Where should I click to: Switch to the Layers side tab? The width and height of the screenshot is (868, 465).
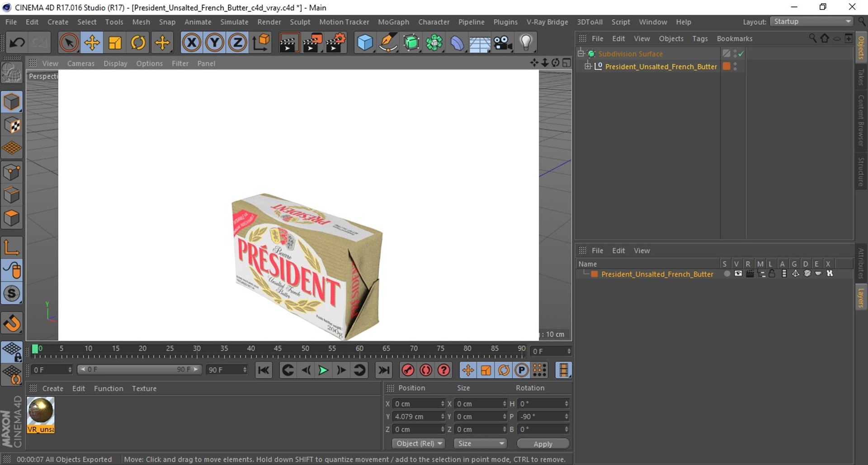click(861, 298)
